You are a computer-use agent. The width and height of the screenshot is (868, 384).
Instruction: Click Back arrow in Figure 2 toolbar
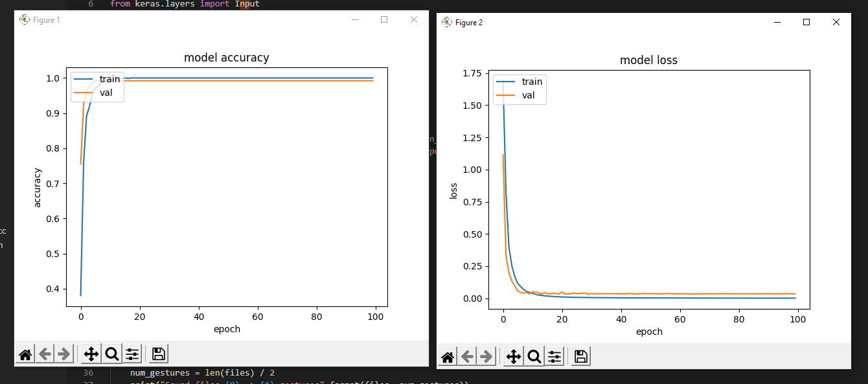click(467, 357)
